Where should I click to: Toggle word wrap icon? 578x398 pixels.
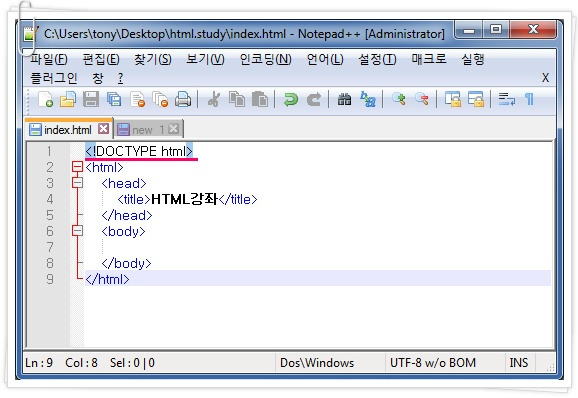506,100
